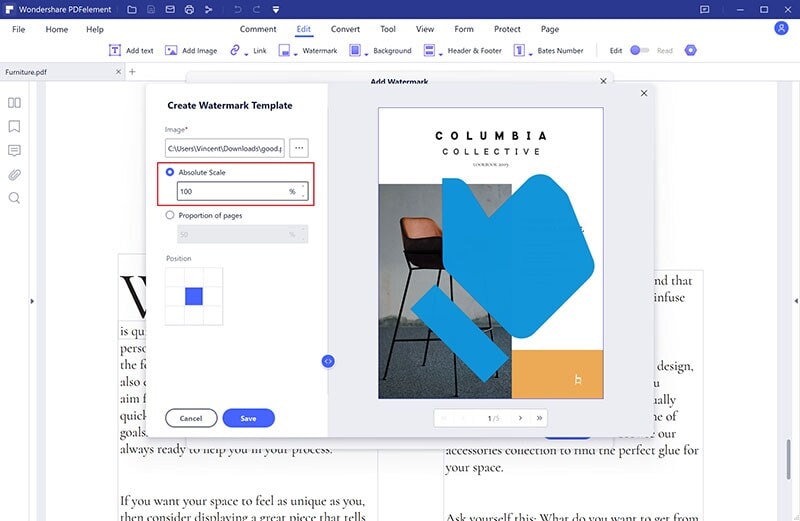Collapse the preview pane with blue arrow button
800x521 pixels.
point(328,361)
